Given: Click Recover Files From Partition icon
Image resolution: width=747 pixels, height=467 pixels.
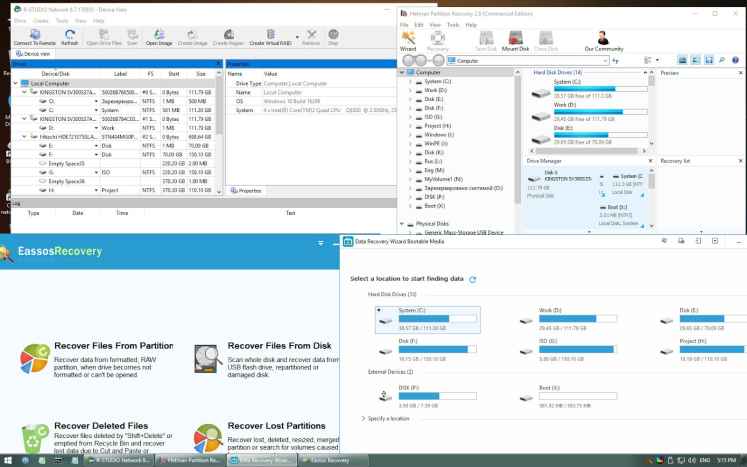Looking at the screenshot, I should (x=34, y=357).
